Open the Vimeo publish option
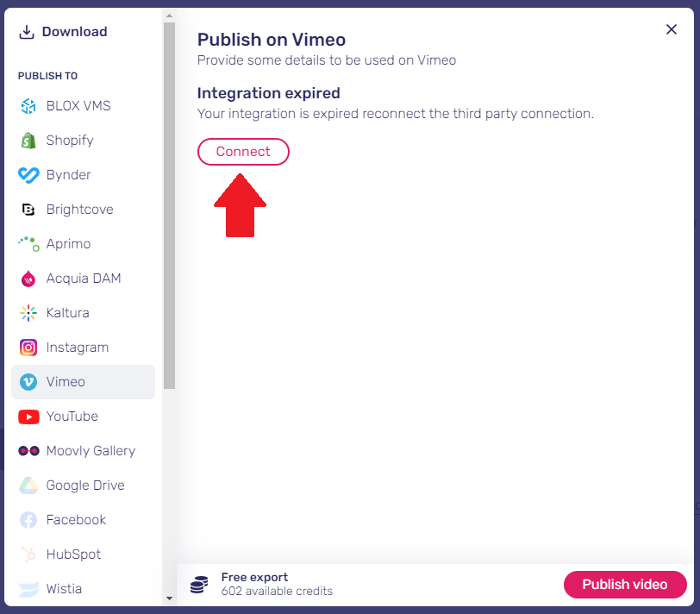The width and height of the screenshot is (700, 614). (83, 382)
